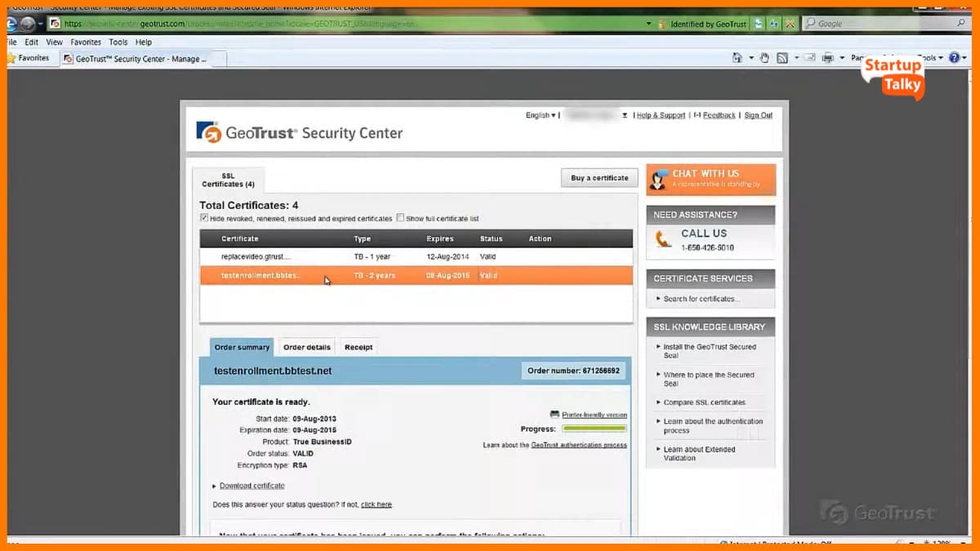Click the Stop loading icon

[x=790, y=24]
